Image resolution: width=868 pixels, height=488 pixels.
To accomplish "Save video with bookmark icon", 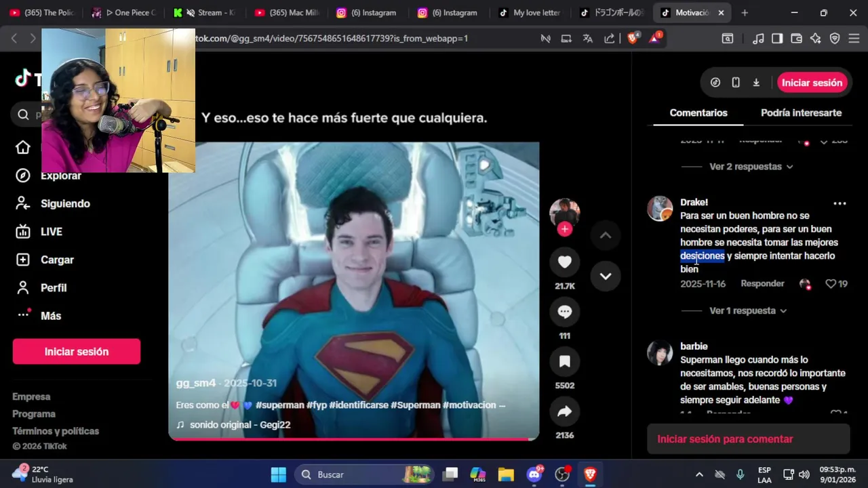I will (565, 361).
